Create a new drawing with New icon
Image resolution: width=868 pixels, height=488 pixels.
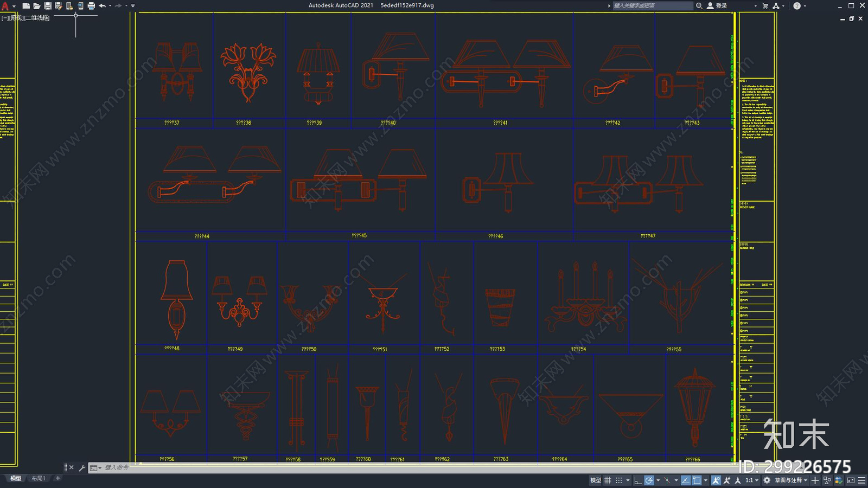25,5
